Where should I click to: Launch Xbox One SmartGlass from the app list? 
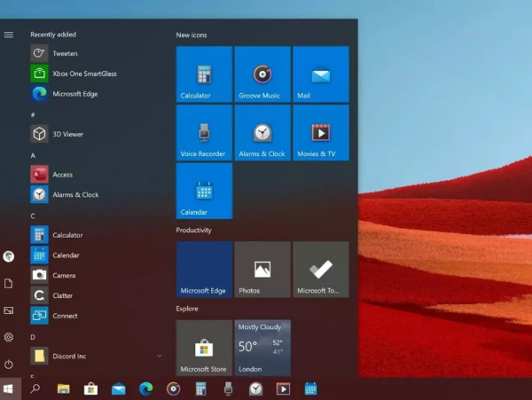97,74
